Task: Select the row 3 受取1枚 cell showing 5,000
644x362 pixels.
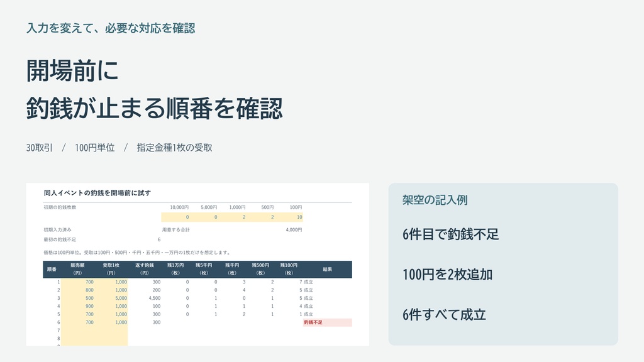Action: point(111,298)
